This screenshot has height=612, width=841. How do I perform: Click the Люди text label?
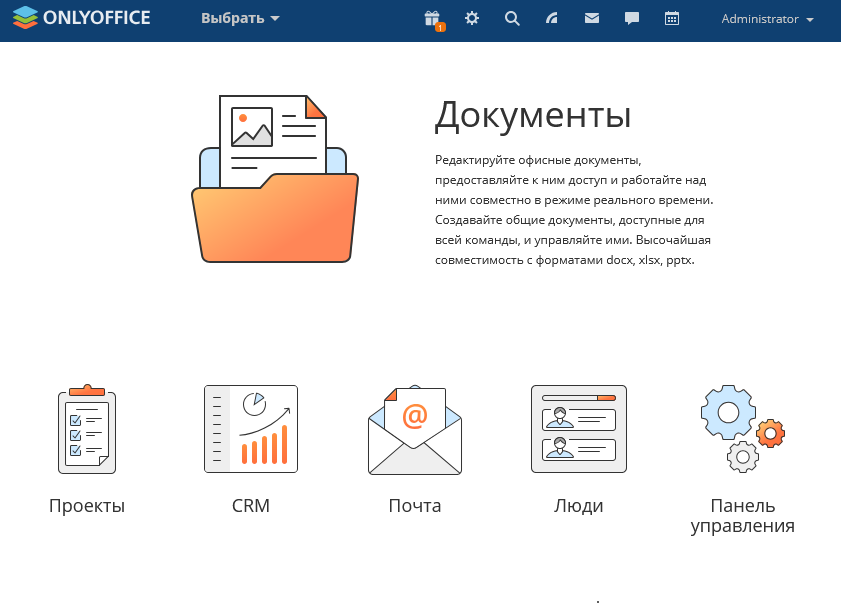tap(579, 506)
